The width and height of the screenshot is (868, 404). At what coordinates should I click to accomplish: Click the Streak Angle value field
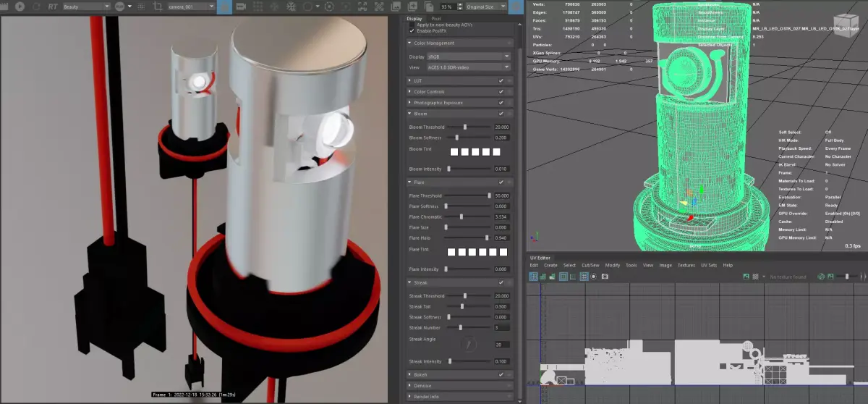[x=503, y=345]
